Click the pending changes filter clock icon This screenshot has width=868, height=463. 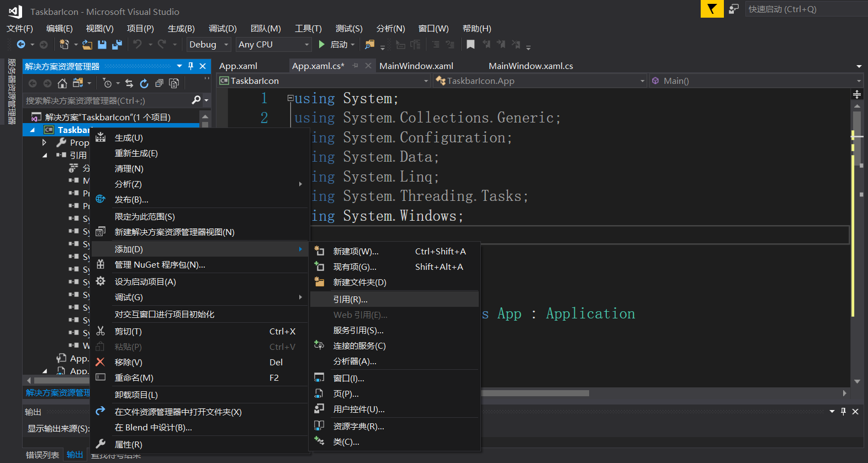pos(108,83)
